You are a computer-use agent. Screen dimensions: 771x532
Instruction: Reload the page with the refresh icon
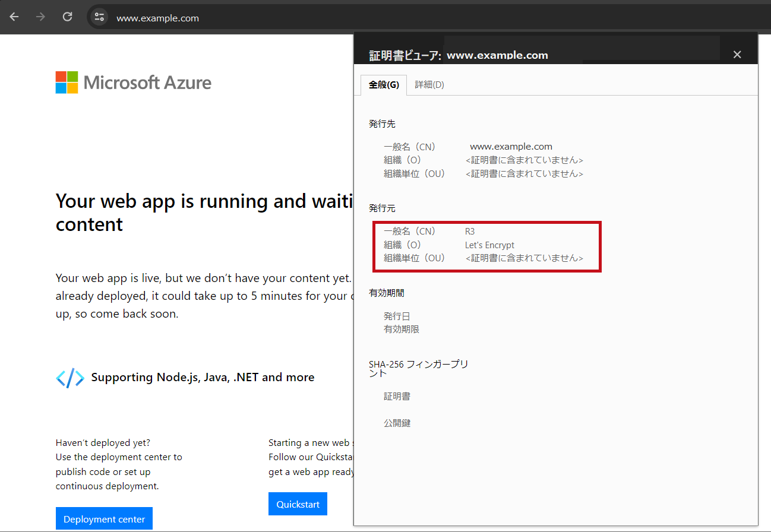(68, 17)
